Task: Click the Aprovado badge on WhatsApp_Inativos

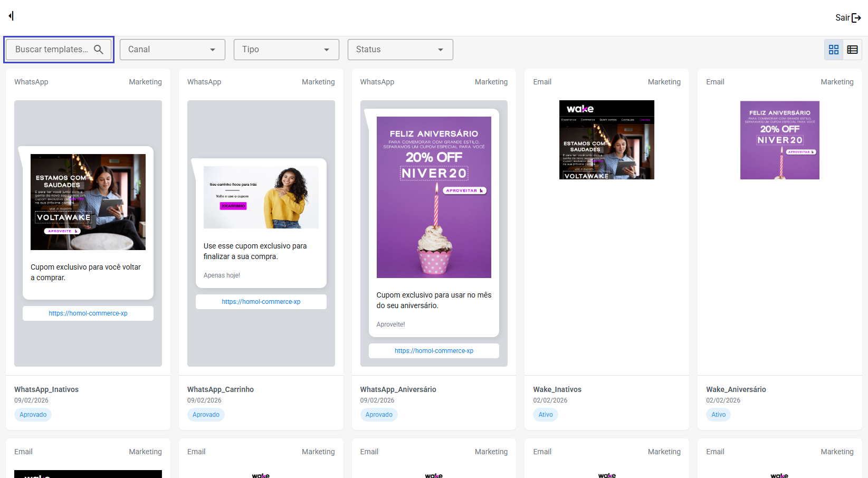Action: pyautogui.click(x=33, y=415)
